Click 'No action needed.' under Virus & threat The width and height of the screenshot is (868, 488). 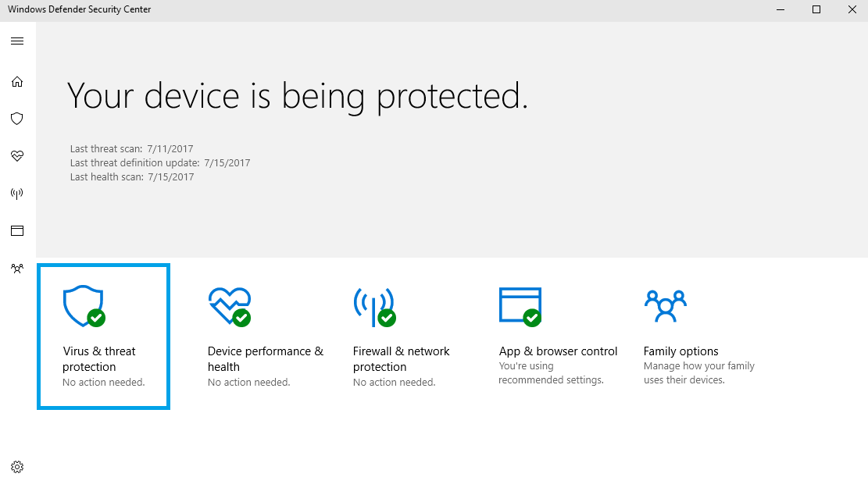pos(103,383)
